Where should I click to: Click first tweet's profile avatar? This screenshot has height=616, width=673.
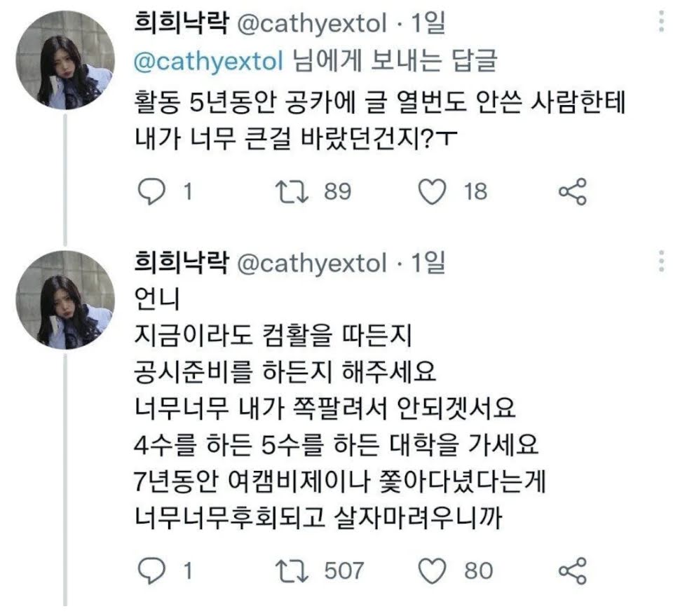65,60
